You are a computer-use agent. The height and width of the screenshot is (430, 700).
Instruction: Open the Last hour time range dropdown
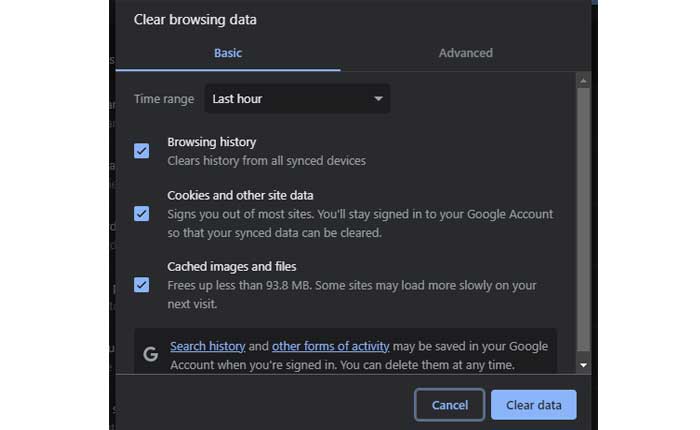tap(297, 99)
